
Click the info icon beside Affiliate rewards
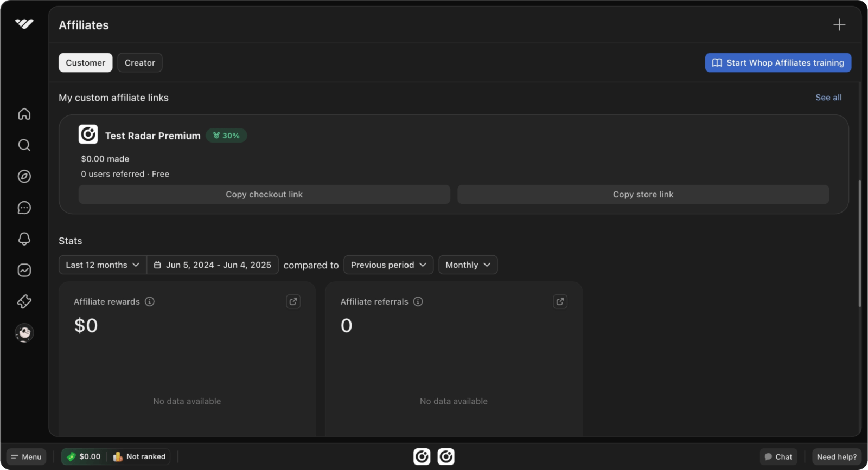click(x=150, y=301)
